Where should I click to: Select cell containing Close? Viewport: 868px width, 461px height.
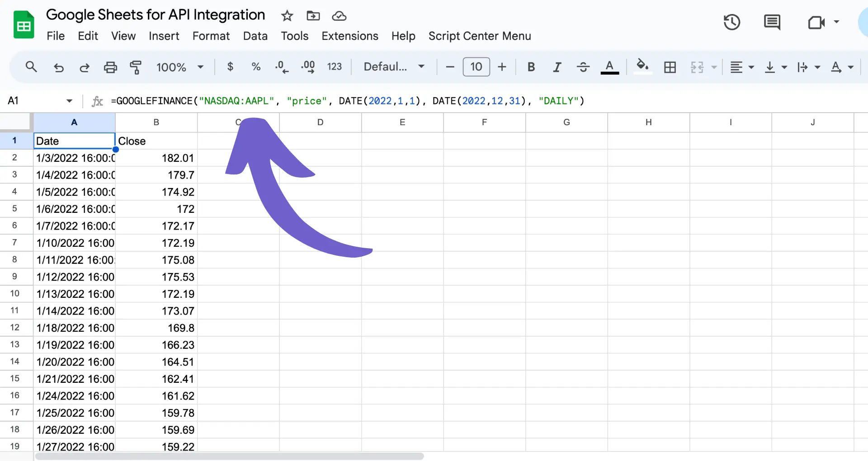[156, 141]
